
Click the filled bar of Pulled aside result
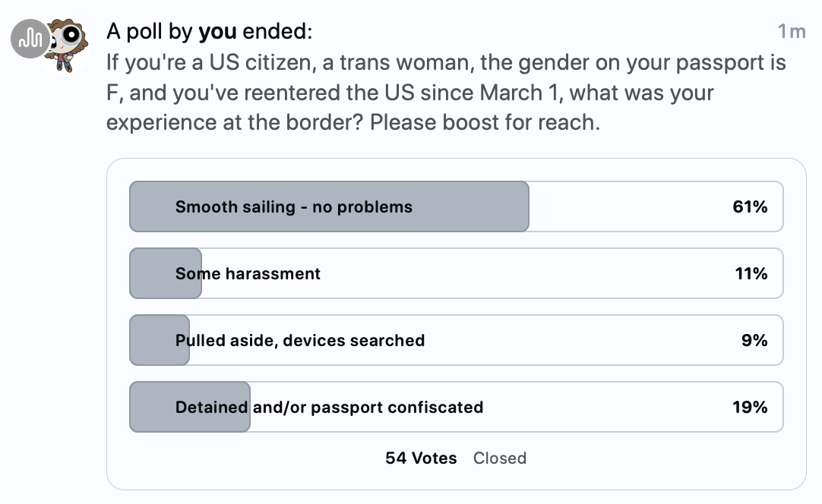[160, 340]
